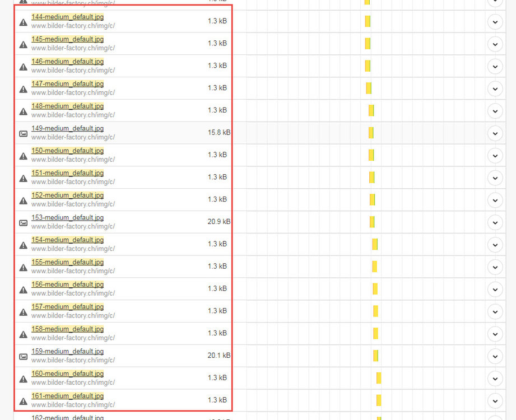This screenshot has height=420, width=516.
Task: Click warning icon for 152-medium_default.jpg
Action: click(x=23, y=200)
